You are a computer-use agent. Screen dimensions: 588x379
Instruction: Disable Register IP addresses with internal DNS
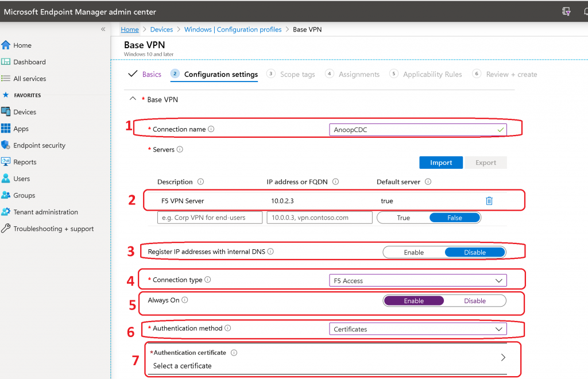475,252
